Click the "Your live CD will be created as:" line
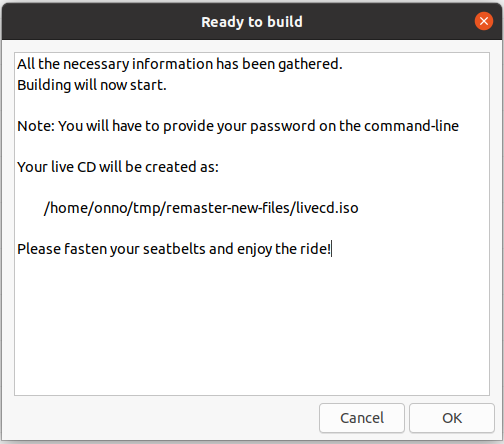Image resolution: width=504 pixels, height=444 pixels. (118, 167)
